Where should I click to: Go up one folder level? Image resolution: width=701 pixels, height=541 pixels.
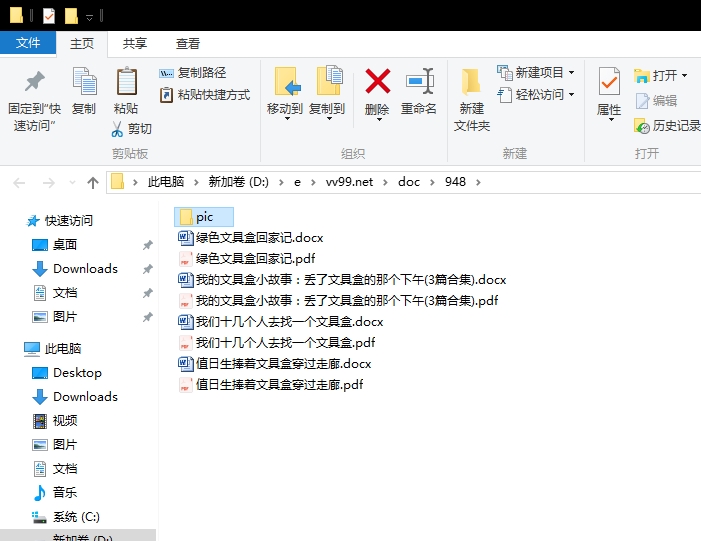(x=93, y=182)
